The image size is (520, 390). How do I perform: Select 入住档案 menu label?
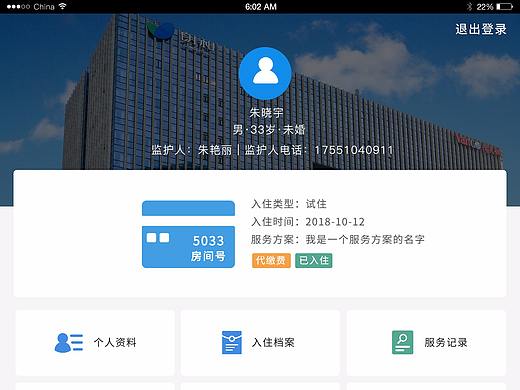click(x=273, y=342)
